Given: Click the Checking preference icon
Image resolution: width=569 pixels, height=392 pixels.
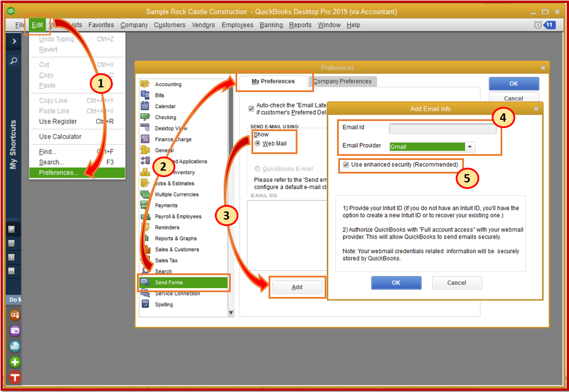Looking at the screenshot, I should pos(145,117).
